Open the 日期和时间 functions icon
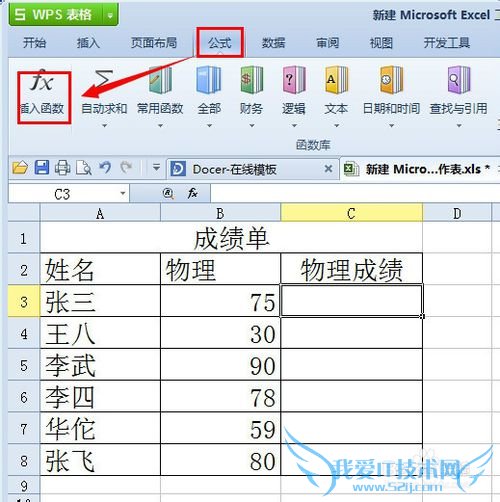This screenshot has height=502, width=500. click(391, 80)
